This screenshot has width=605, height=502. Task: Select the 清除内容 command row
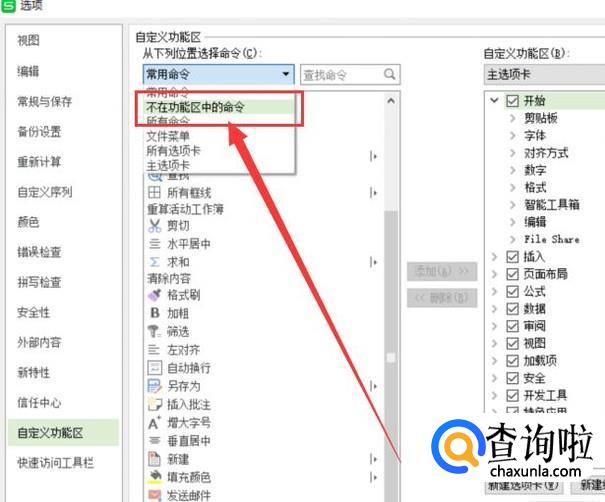[169, 278]
